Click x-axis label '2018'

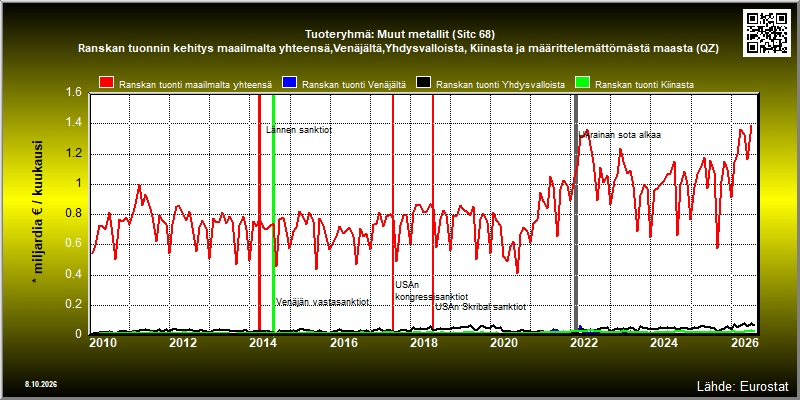click(x=423, y=342)
